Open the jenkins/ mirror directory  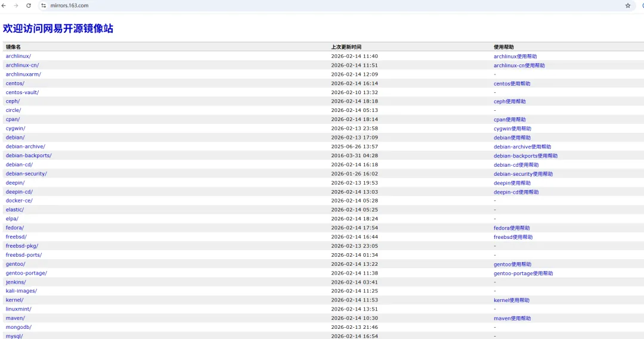16,282
